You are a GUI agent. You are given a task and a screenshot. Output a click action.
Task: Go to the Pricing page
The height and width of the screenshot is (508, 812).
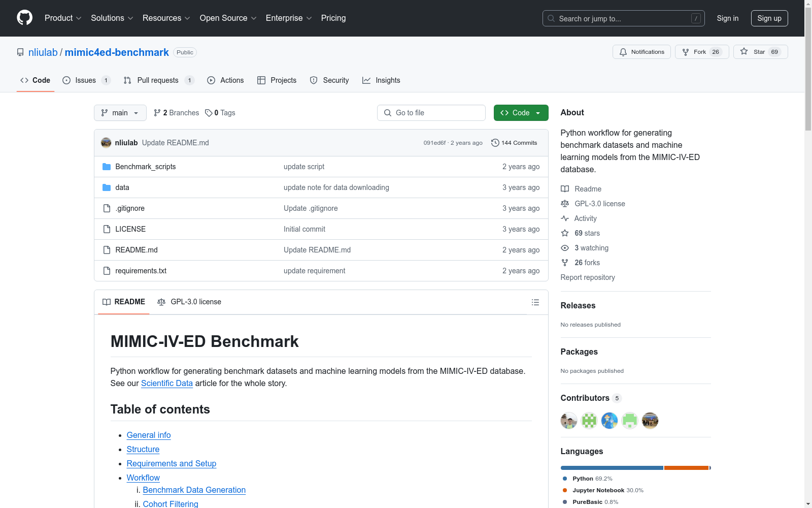[x=333, y=18]
